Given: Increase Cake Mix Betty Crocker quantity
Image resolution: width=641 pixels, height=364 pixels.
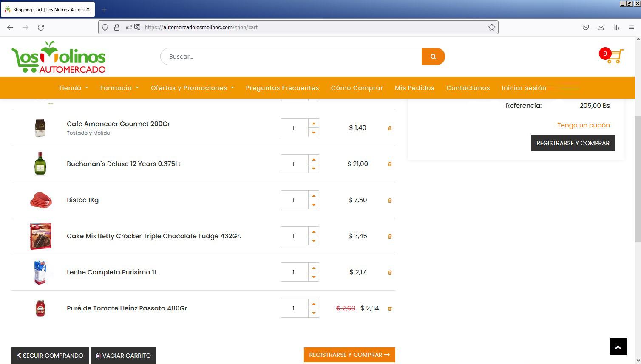Looking at the screenshot, I should click(314, 232).
